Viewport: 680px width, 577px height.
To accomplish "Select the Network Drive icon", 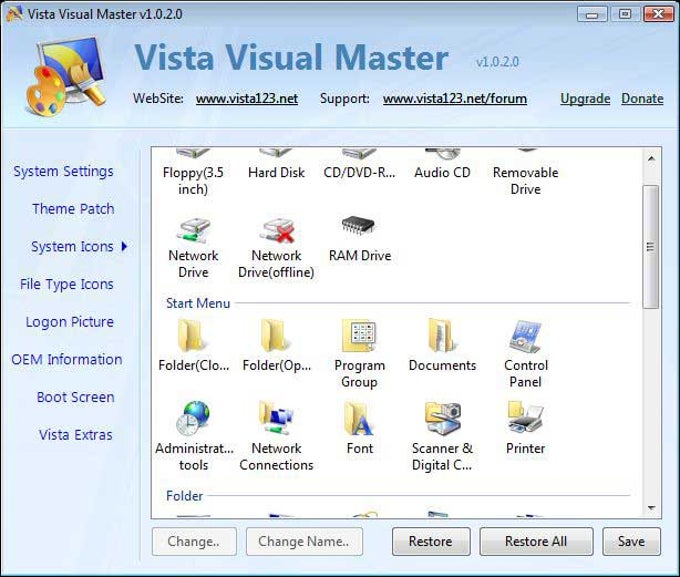I will (x=193, y=230).
